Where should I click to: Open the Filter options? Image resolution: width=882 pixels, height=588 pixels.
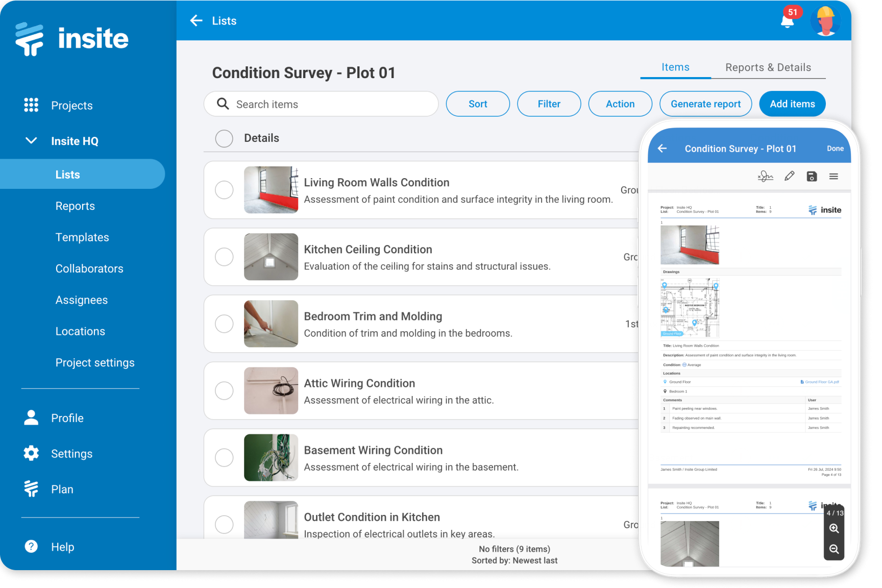[x=549, y=104]
